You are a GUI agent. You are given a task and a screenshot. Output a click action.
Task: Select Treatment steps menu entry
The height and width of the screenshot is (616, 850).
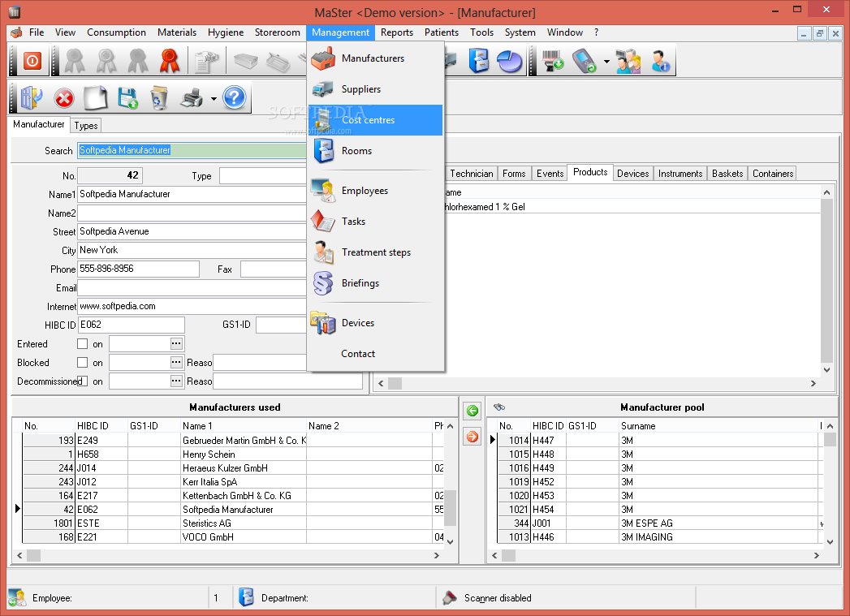point(376,252)
